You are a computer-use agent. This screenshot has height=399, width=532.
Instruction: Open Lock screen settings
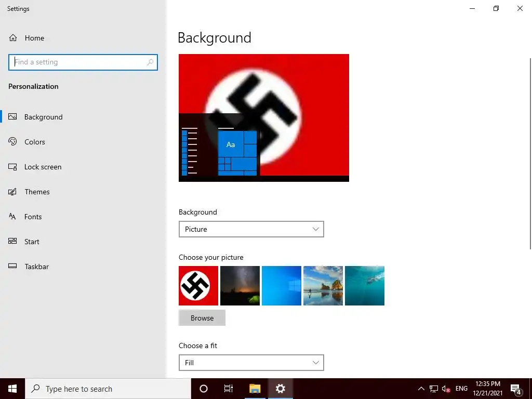pos(43,167)
